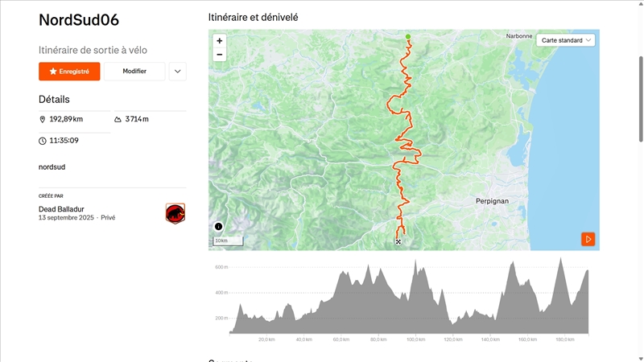Viewport: 644px width, 362px height.
Task: Zoom in on the route map
Action: coord(220,40)
